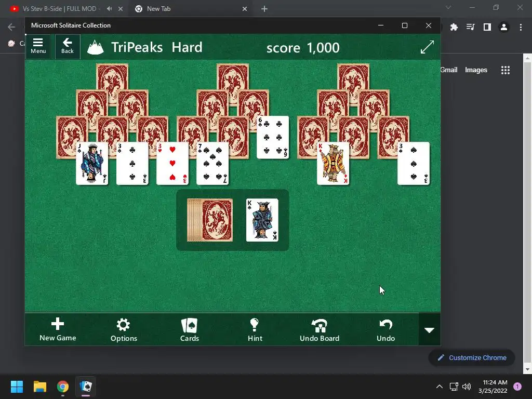Open Chrome extensions puzzle icon

[x=454, y=27]
